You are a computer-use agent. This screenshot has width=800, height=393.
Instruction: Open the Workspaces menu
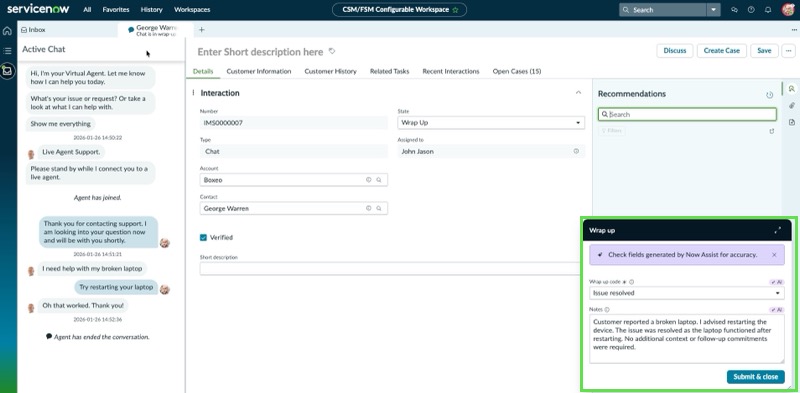click(192, 10)
